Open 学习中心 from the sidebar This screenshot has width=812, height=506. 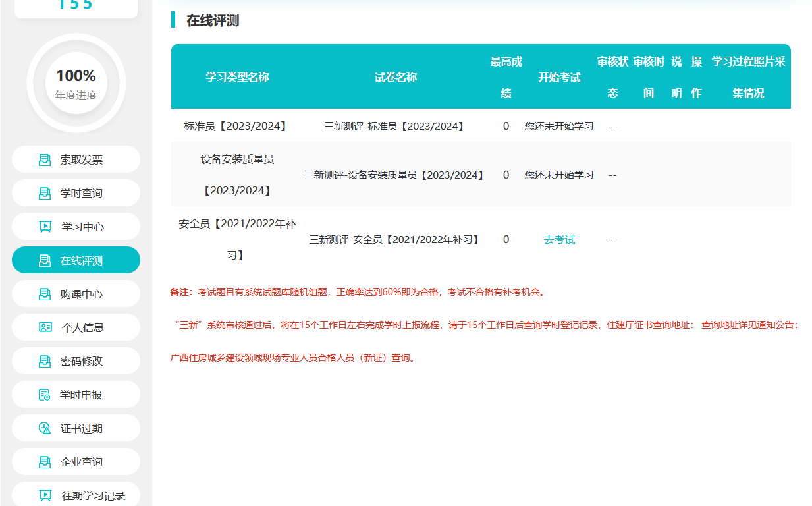click(x=76, y=227)
